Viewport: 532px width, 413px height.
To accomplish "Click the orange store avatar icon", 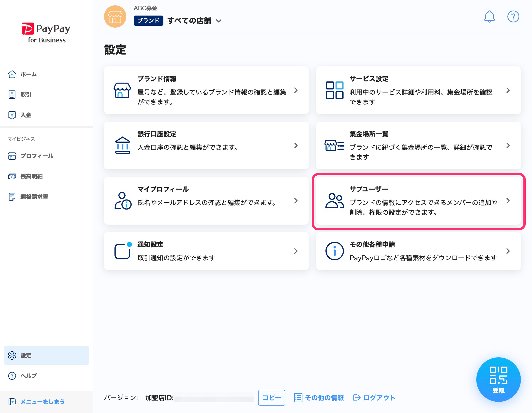I will point(115,16).
